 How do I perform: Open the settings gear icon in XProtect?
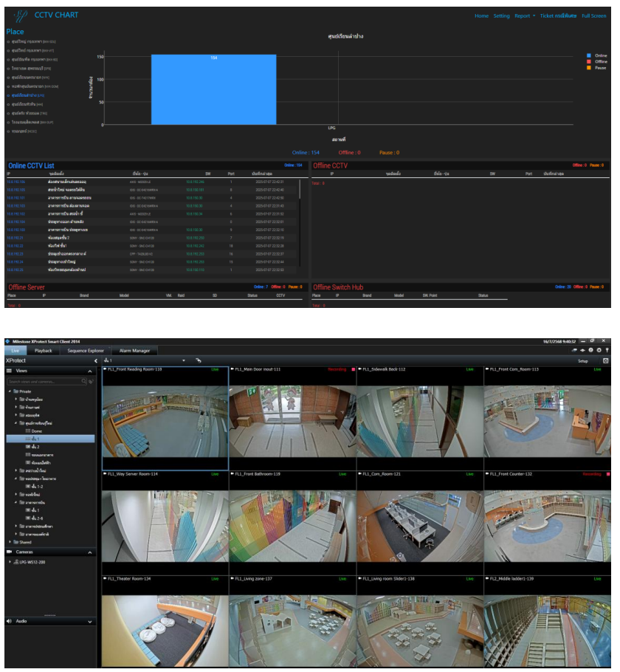coord(599,350)
